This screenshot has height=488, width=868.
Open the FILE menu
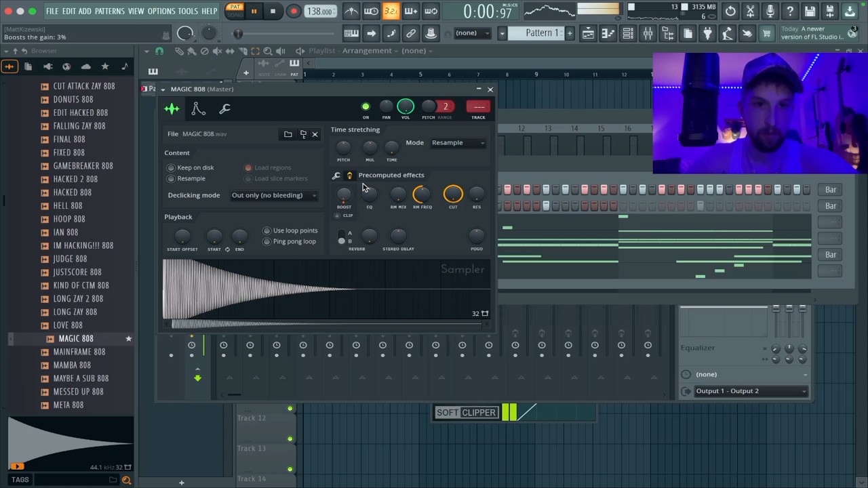point(52,11)
